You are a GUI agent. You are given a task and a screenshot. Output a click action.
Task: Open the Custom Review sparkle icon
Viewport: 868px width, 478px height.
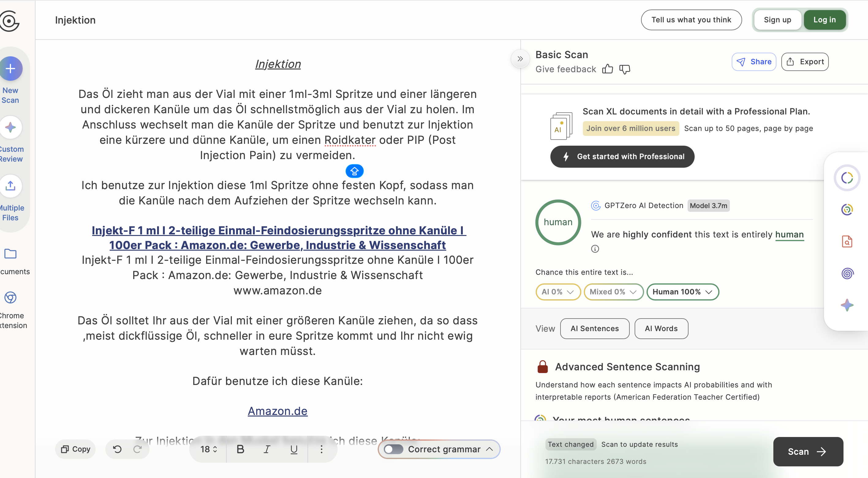[x=11, y=127]
